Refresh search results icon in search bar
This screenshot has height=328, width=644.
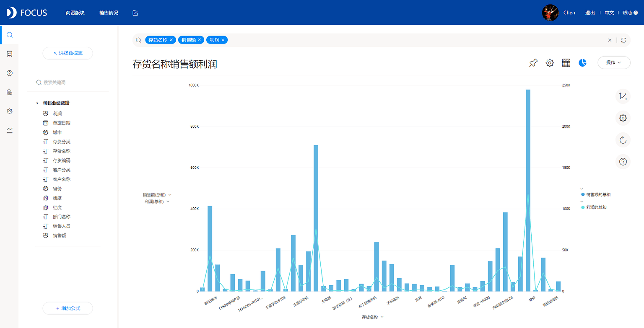(x=623, y=40)
